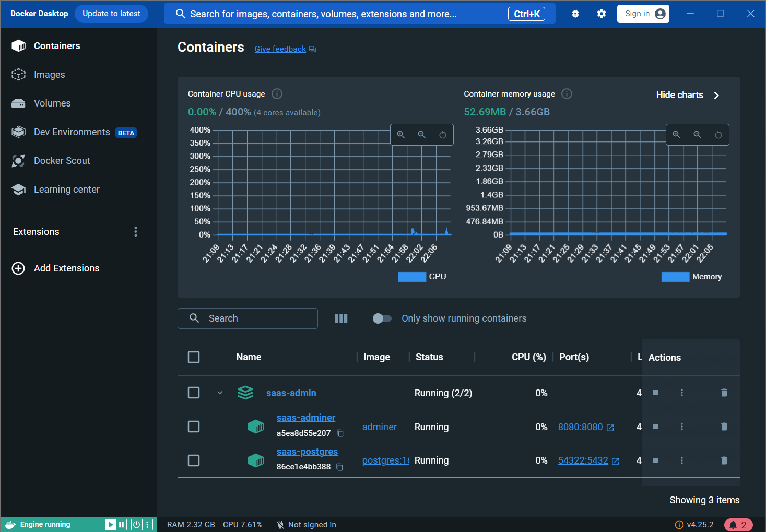The image size is (766, 532).
Task: Open Learning center in sidebar
Action: tap(78, 190)
